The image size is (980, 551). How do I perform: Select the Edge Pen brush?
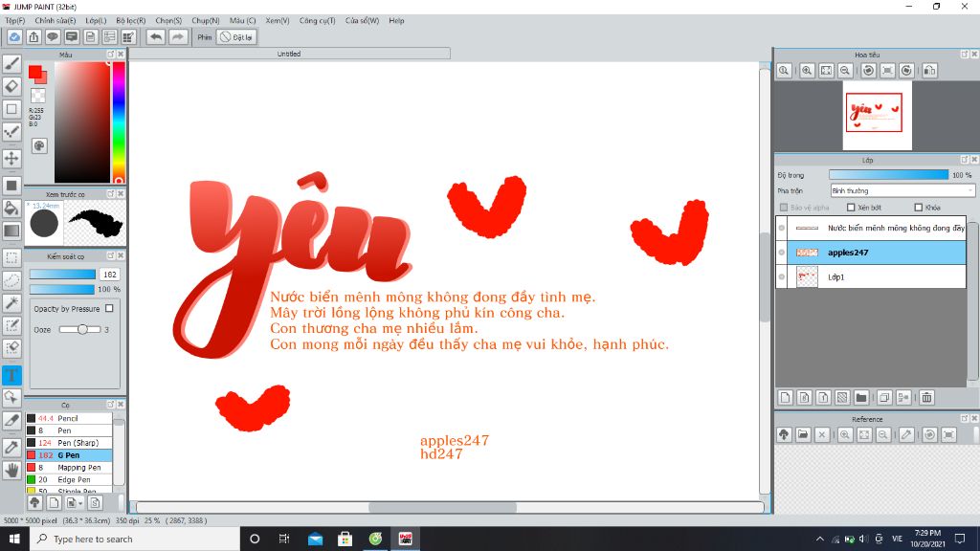pos(69,480)
